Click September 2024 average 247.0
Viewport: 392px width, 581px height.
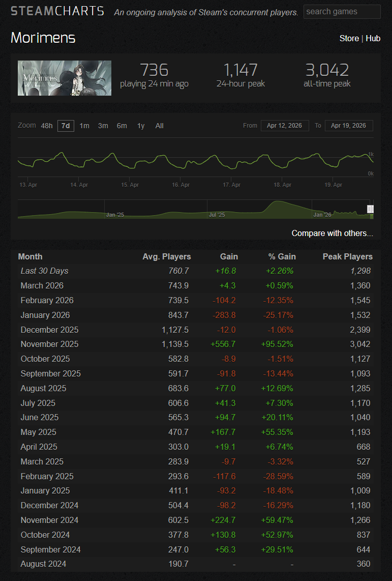(x=178, y=549)
